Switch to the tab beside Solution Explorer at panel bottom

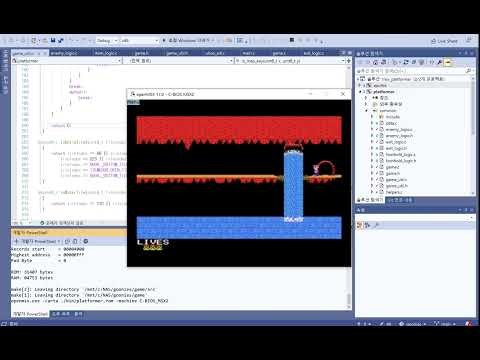point(400,200)
